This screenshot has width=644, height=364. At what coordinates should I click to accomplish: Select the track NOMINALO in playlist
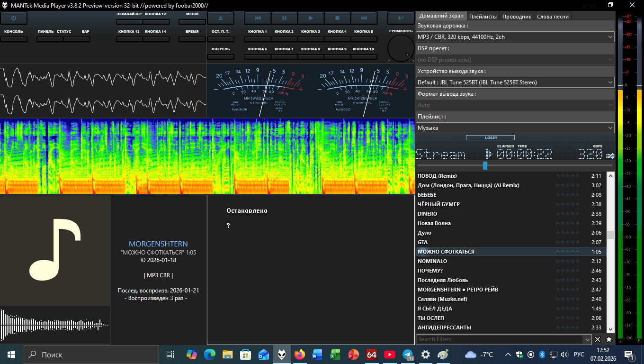click(432, 261)
